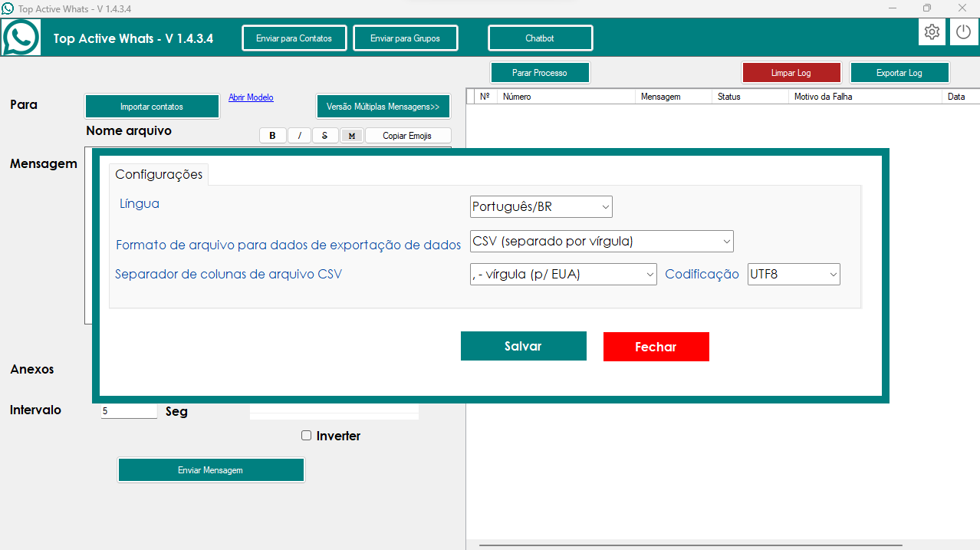Click the Nº column header
This screenshot has height=550, width=980.
tap(485, 97)
